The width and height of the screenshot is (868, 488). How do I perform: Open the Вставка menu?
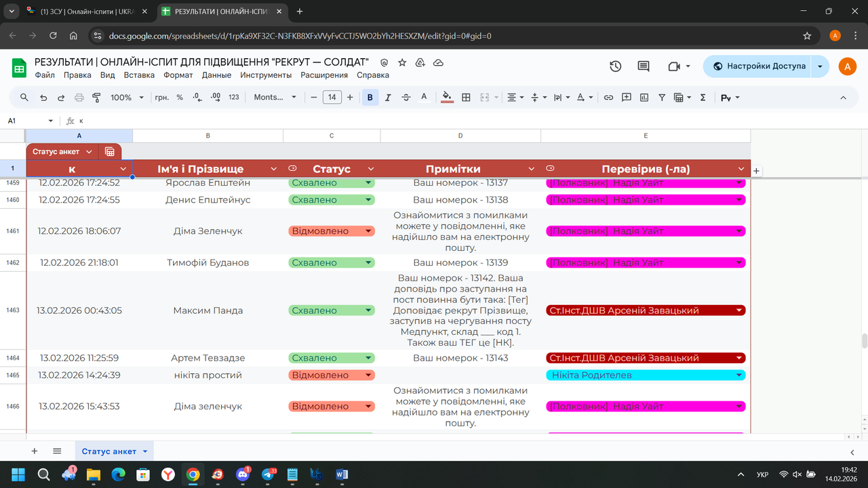tap(139, 75)
